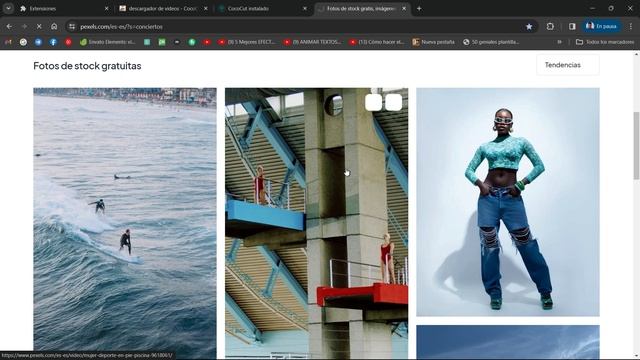Open the Facebook bookmark icon
This screenshot has height=360, width=640.
coord(53,42)
